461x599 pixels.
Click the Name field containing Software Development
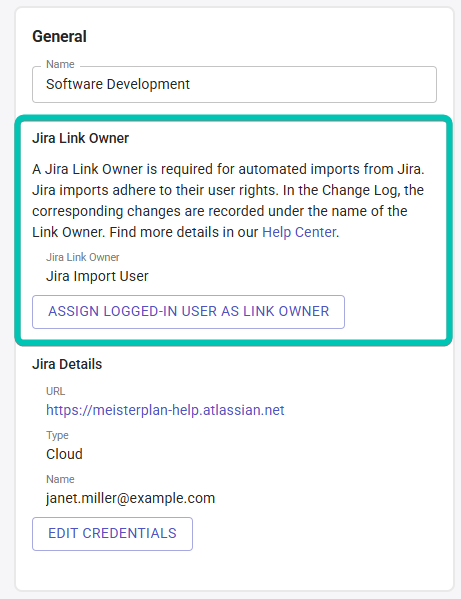coord(234,84)
